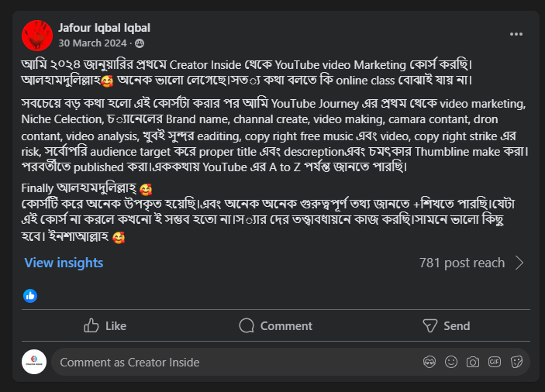The width and height of the screenshot is (545, 392).
Task: Click the Jafour Iqbal Iqbal profile picture
Action: 36,36
